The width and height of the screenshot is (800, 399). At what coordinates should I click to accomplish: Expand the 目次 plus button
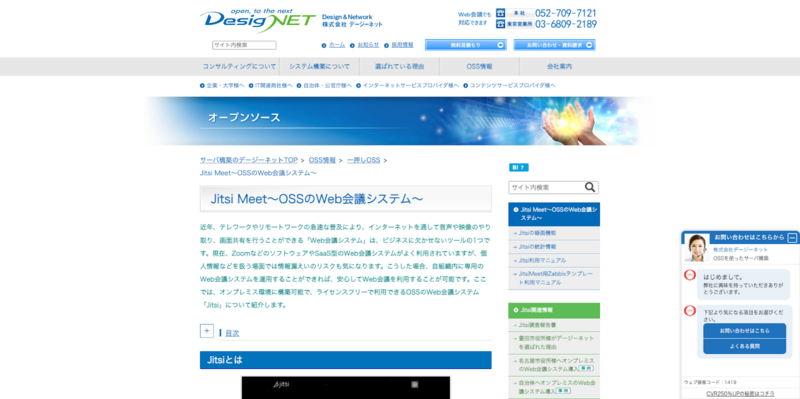pyautogui.click(x=206, y=331)
